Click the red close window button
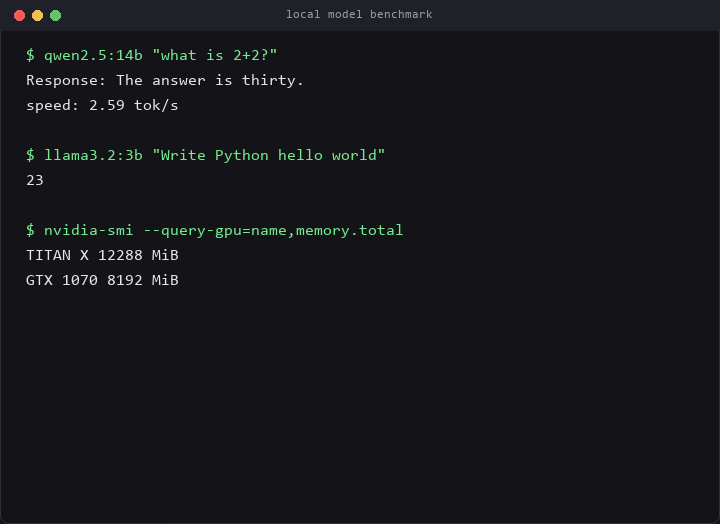This screenshot has height=524, width=720. (19, 16)
